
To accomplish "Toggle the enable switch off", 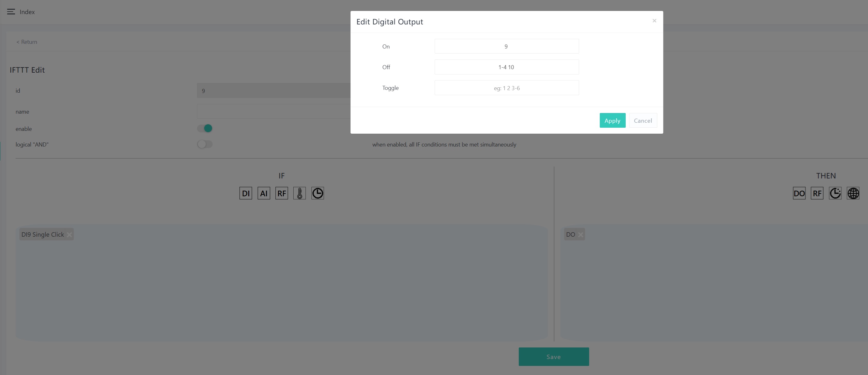I will coord(205,128).
